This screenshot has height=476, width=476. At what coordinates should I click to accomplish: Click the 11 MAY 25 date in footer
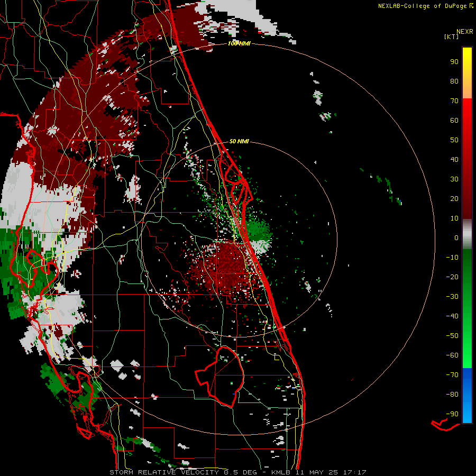click(x=317, y=472)
